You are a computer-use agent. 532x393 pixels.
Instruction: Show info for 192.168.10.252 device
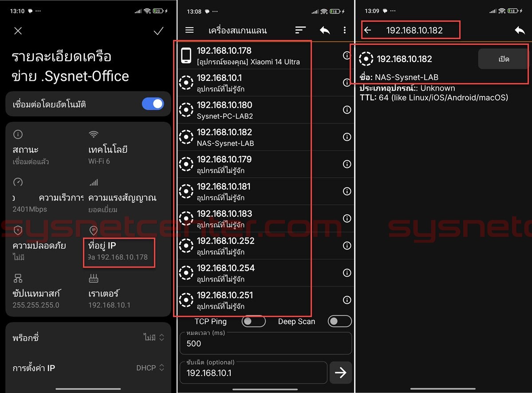(347, 246)
